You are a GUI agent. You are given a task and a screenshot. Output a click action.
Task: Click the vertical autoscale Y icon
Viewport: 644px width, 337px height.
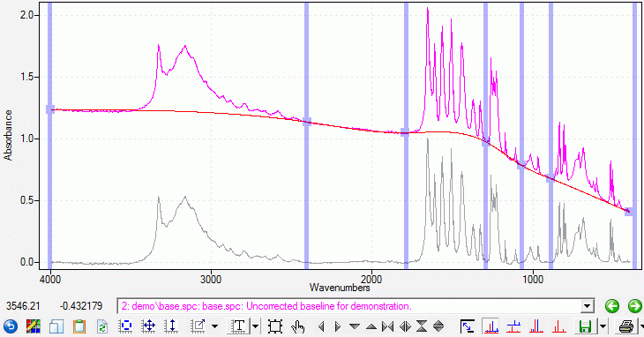(171, 326)
